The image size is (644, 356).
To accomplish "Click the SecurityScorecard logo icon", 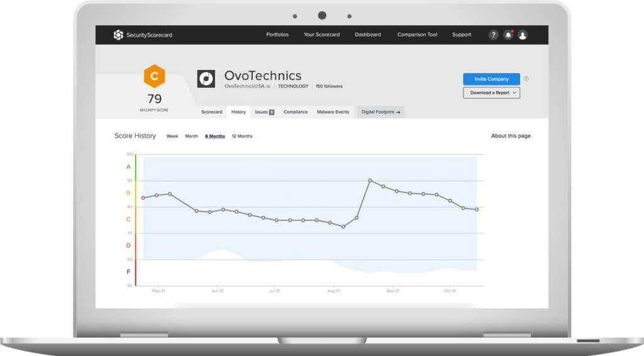I will 118,35.
